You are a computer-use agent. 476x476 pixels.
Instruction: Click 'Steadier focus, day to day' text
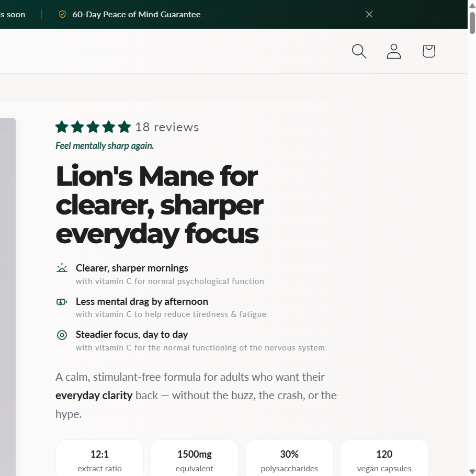[132, 335]
